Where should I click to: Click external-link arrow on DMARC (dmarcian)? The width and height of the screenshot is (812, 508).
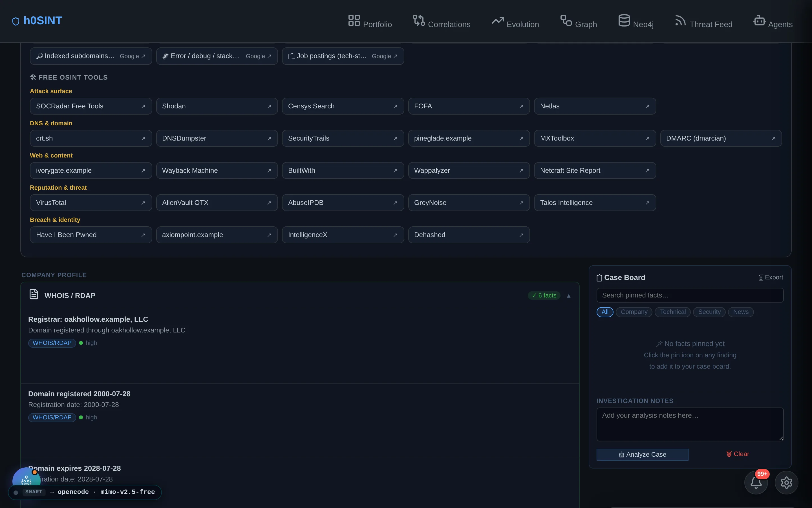click(x=773, y=139)
